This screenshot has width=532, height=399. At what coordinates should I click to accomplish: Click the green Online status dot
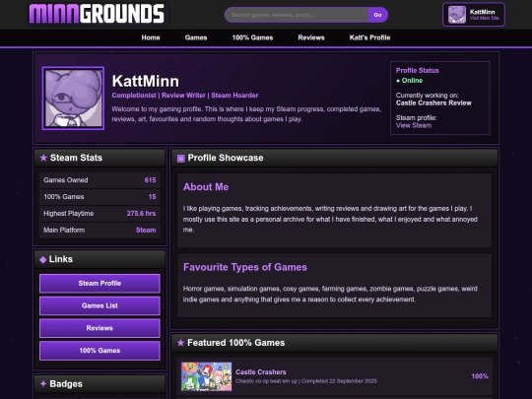point(398,81)
